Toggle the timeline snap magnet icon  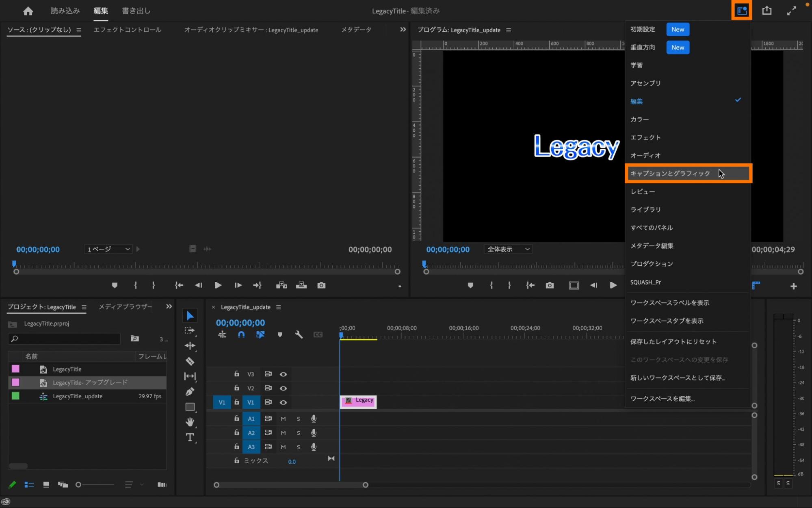tap(241, 334)
